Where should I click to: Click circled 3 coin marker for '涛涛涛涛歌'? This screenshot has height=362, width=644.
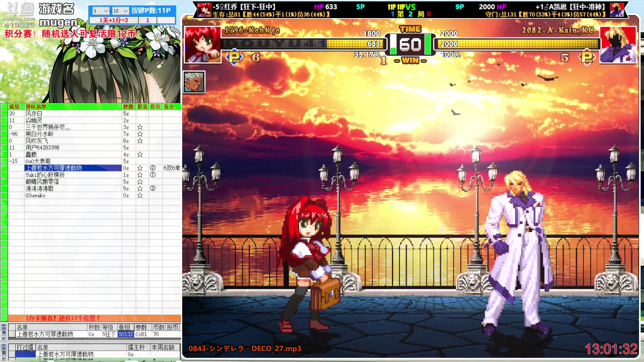(x=153, y=188)
